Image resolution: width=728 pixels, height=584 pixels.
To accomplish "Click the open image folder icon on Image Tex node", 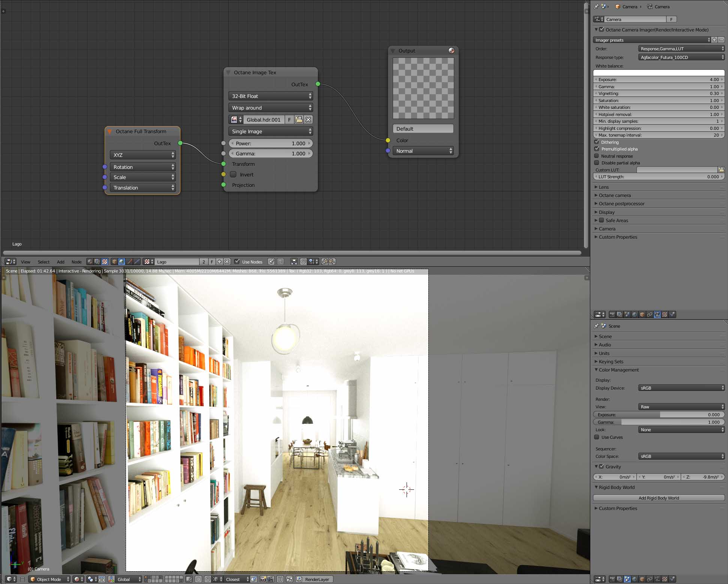I will 299,120.
